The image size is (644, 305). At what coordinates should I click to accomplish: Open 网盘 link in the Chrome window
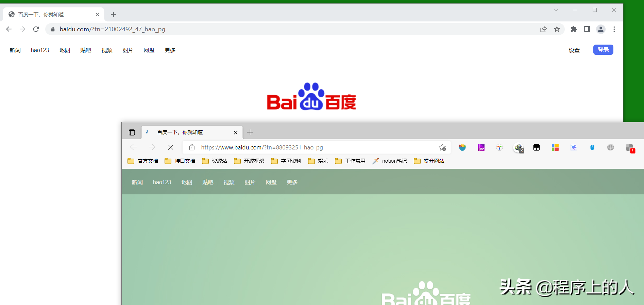point(149,50)
